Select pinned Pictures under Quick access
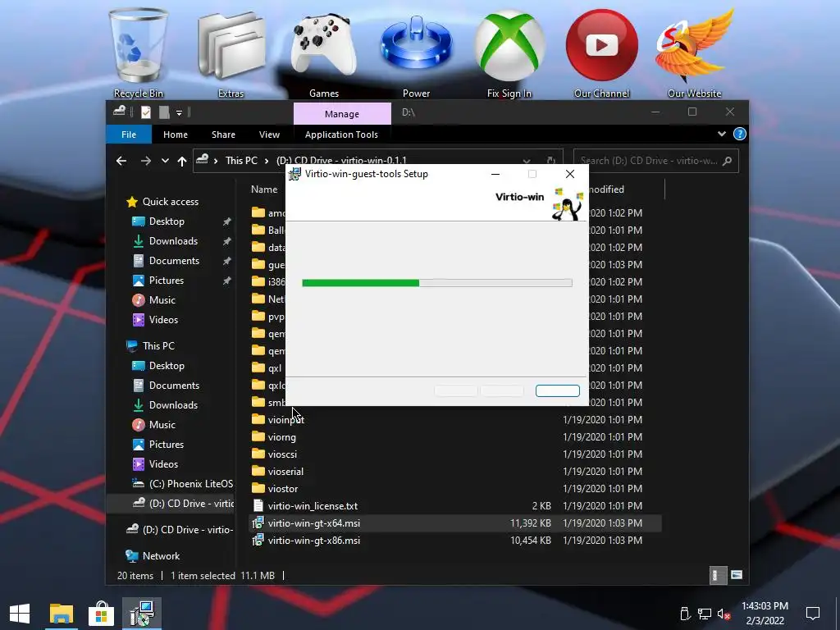This screenshot has width=840, height=630. tap(166, 281)
